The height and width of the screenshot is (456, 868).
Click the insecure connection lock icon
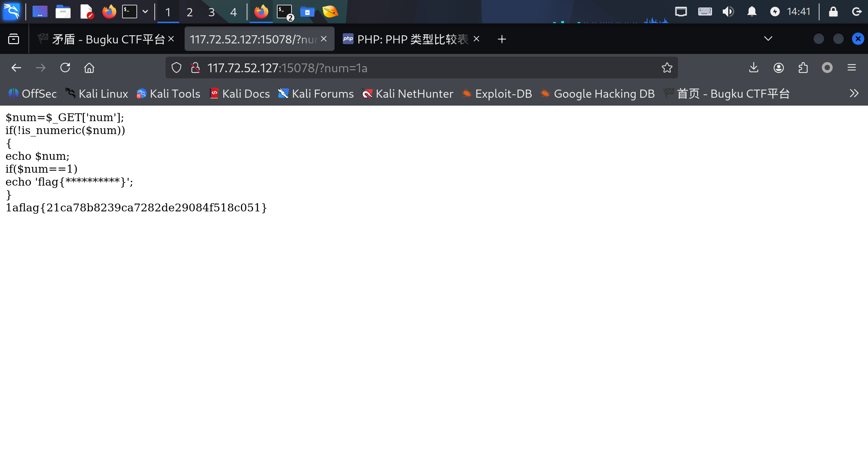coord(195,68)
